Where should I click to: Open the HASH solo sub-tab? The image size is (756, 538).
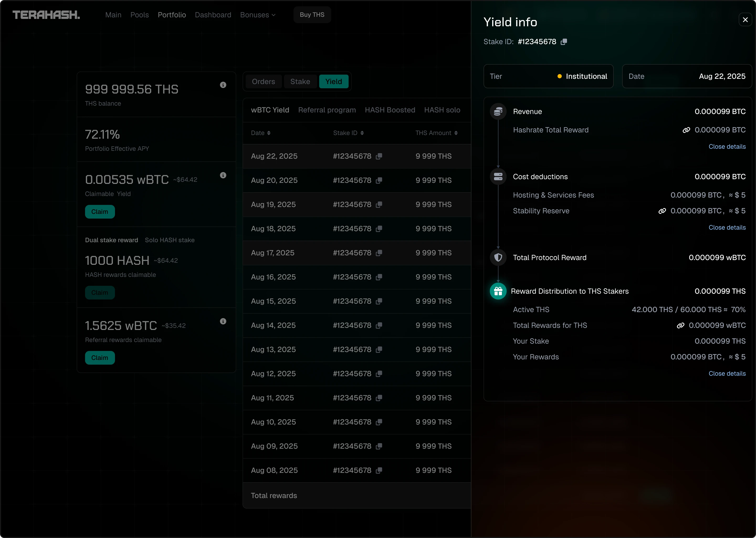pyautogui.click(x=442, y=110)
